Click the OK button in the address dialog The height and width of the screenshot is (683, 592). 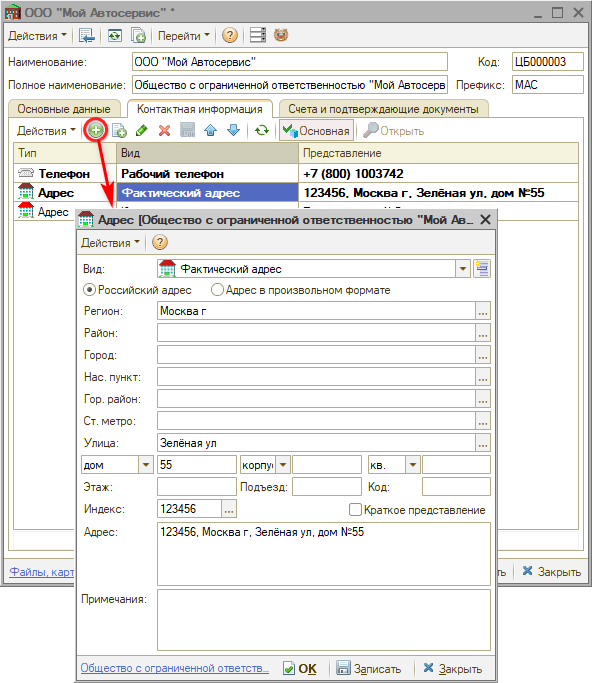[300, 668]
